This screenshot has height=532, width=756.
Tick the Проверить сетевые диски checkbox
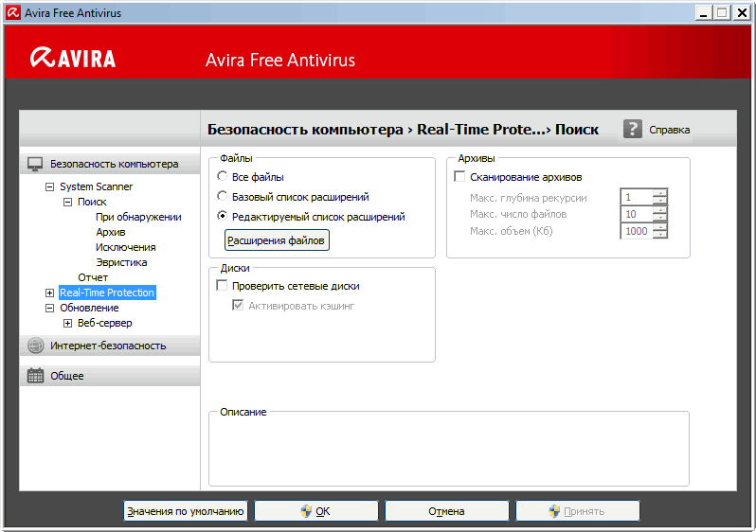pos(222,286)
